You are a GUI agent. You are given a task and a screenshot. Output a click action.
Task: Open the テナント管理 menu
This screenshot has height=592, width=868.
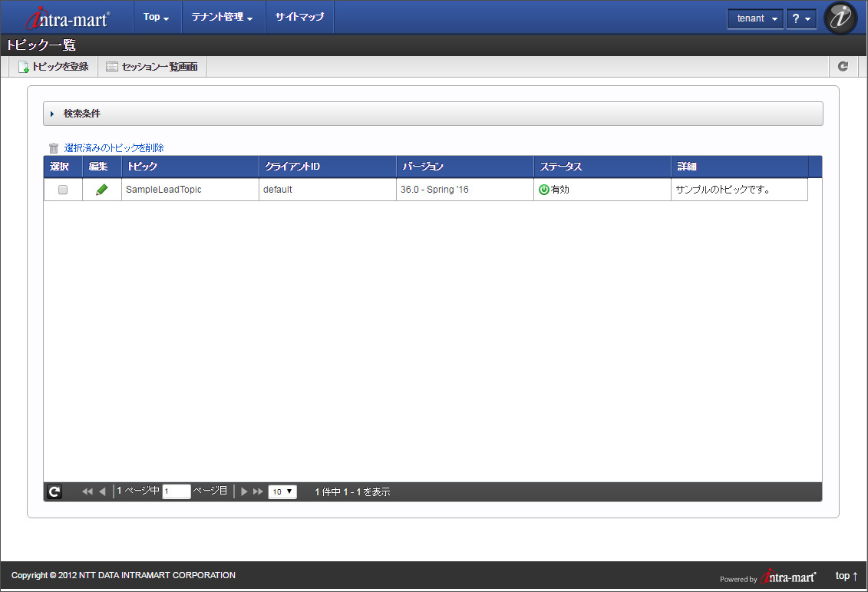coord(223,17)
